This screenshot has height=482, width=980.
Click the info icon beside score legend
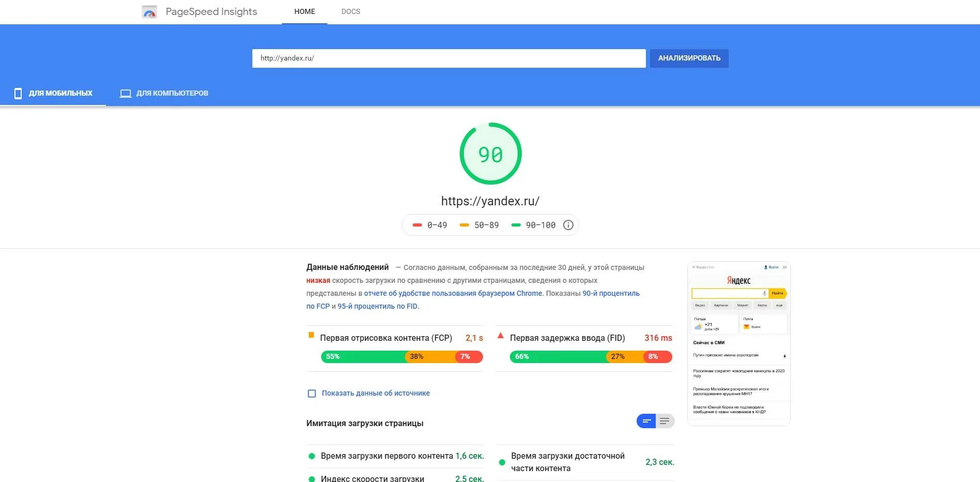568,225
